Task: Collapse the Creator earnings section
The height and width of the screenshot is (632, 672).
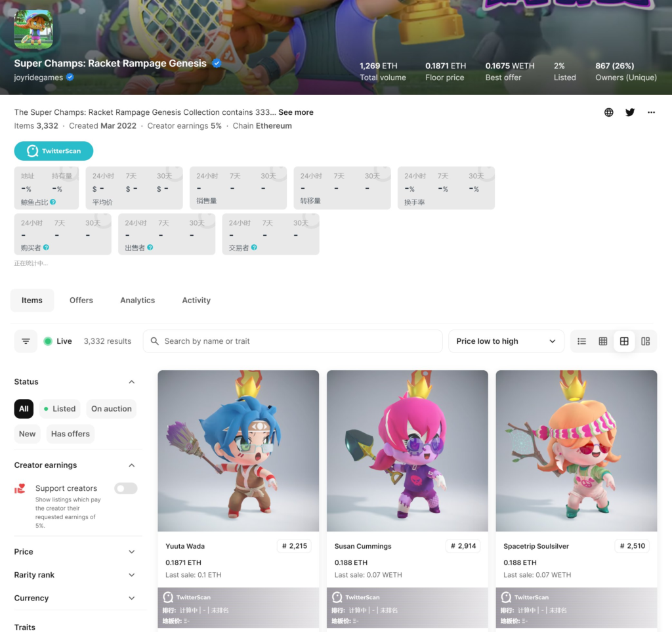Action: click(x=131, y=465)
